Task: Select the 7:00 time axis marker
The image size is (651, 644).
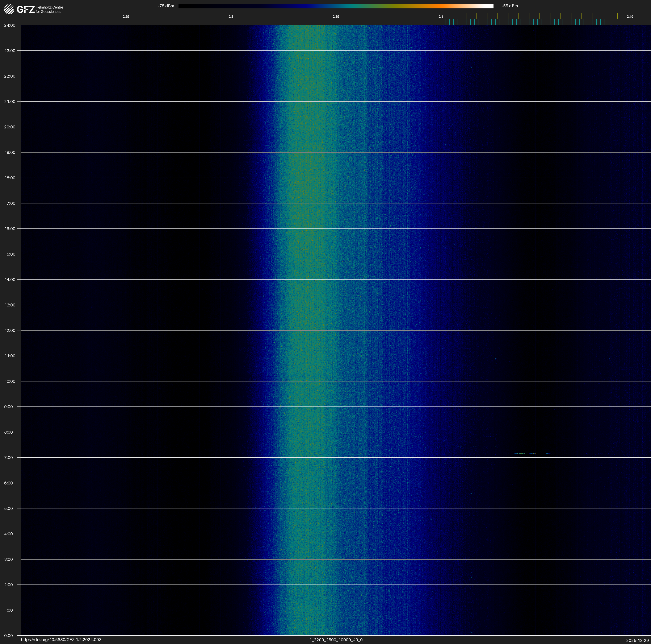Action: [x=8, y=458]
